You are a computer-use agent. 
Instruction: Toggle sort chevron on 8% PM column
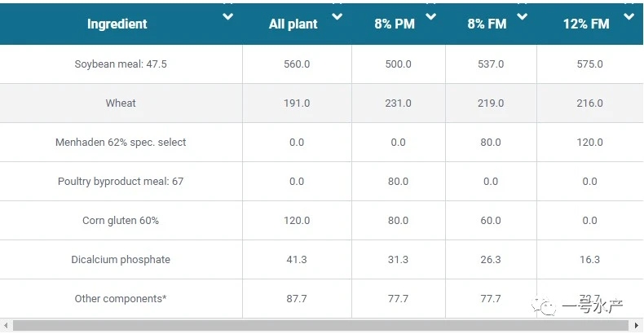(x=431, y=17)
